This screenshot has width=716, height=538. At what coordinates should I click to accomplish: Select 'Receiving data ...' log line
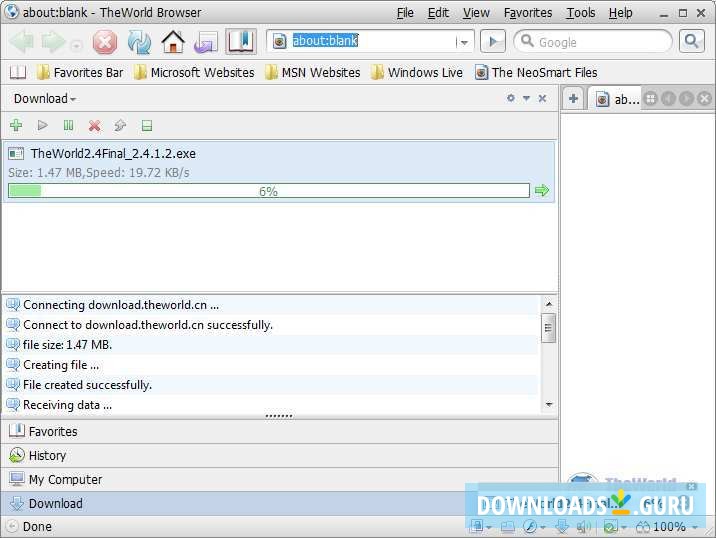pos(271,405)
